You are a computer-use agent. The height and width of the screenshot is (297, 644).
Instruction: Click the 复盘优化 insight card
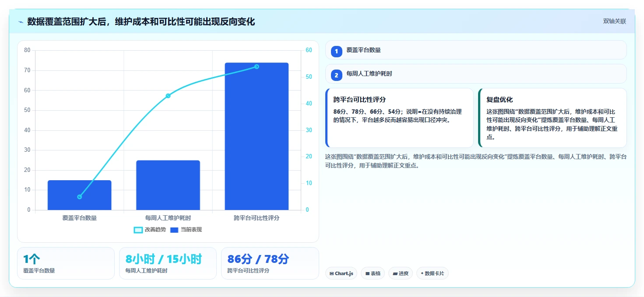click(553, 118)
